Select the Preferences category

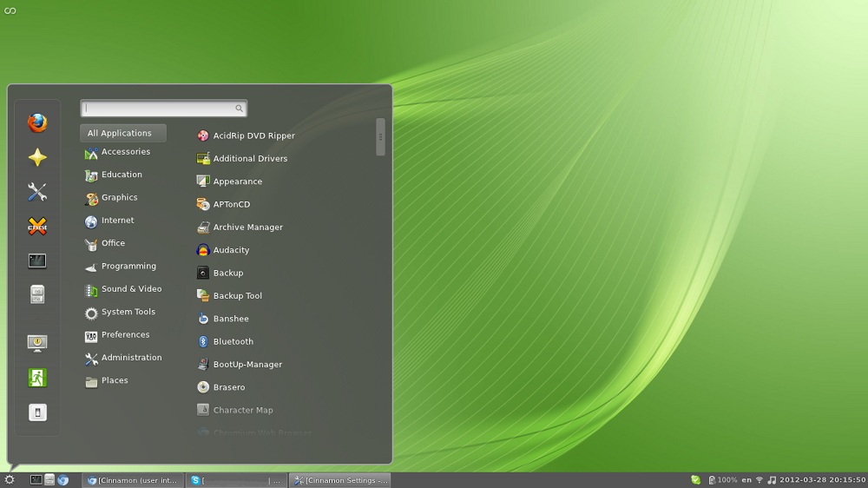117,335
